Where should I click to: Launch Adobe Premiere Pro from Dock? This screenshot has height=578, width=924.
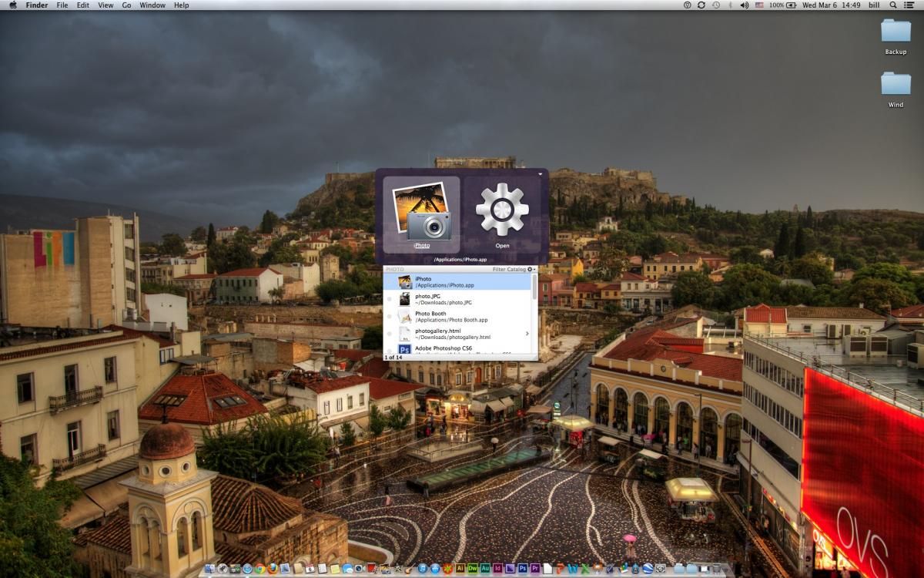[534, 569]
